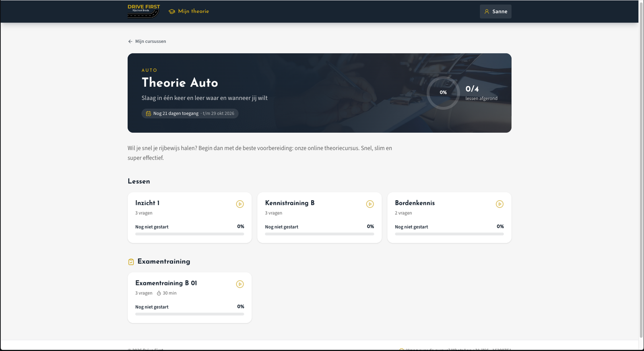The height and width of the screenshot is (351, 644).
Task: Start Bordenkennis with its play icon
Action: (x=500, y=204)
